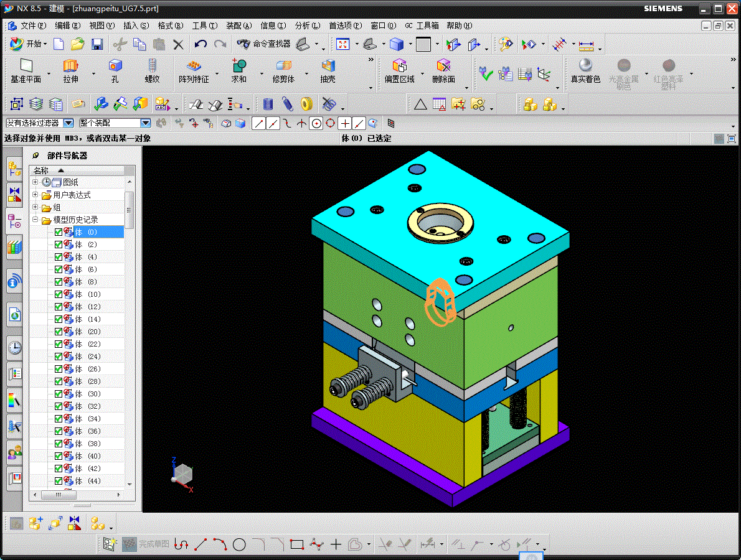
Task: Click the New file icon
Action: (59, 44)
